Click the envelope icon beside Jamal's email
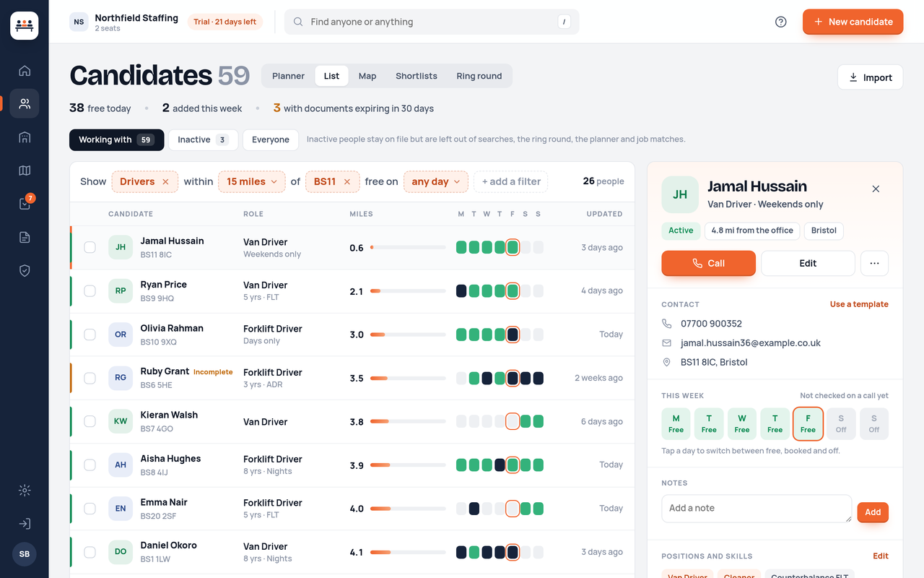 [666, 343]
